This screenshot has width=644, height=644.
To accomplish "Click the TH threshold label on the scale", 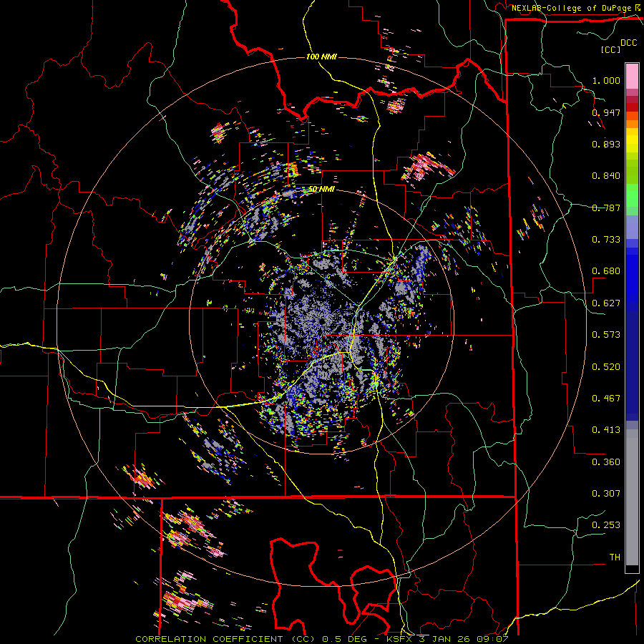I will [615, 557].
